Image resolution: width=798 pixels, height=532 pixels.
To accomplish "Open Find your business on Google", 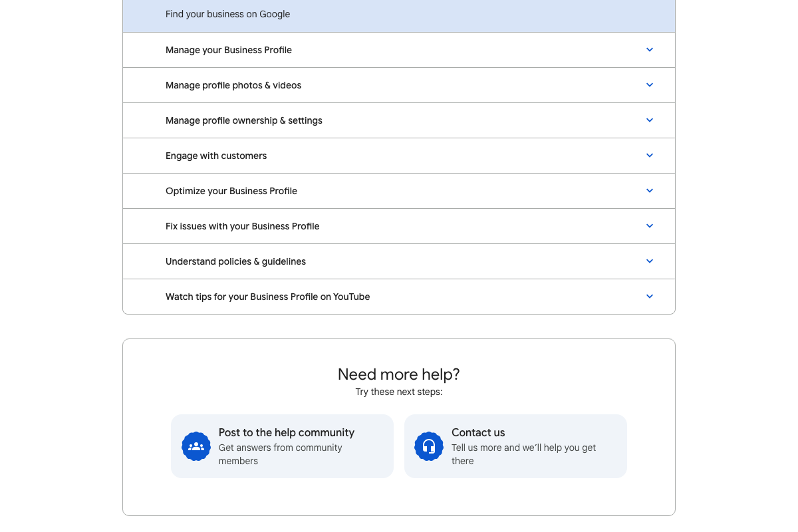I will pyautogui.click(x=228, y=14).
